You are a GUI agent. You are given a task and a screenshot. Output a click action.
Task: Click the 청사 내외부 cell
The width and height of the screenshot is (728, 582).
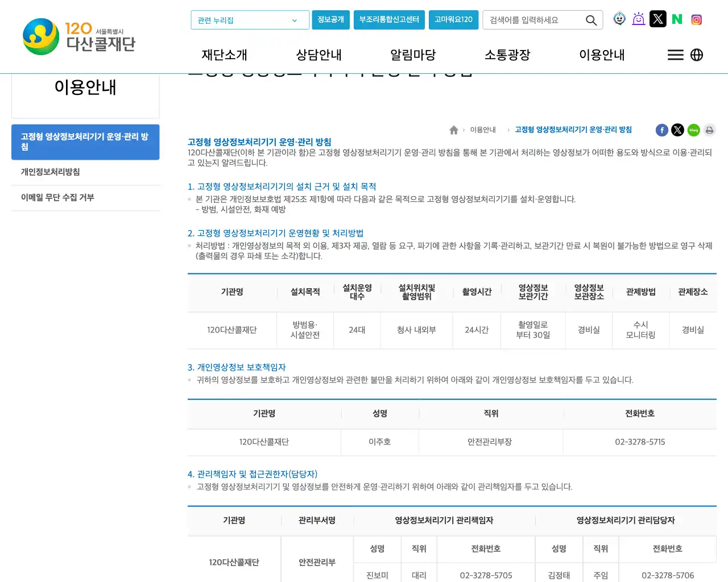point(416,330)
